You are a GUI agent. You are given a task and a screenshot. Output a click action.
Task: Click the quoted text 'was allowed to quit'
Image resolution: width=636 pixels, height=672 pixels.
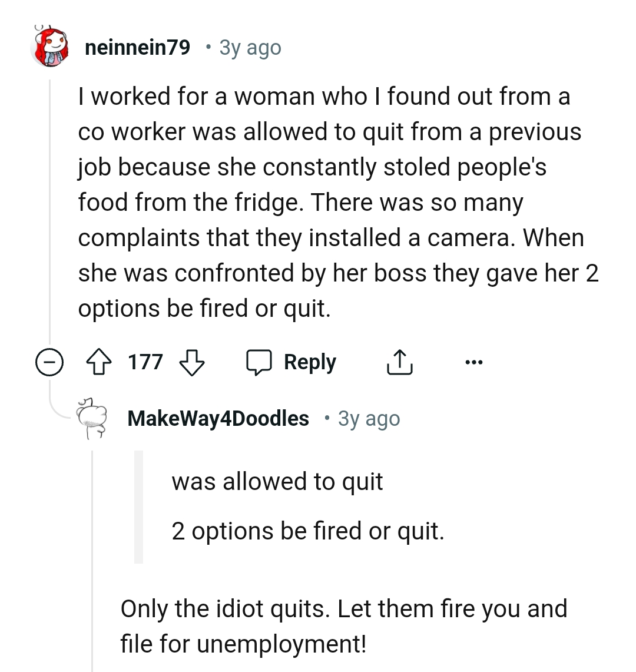[277, 481]
